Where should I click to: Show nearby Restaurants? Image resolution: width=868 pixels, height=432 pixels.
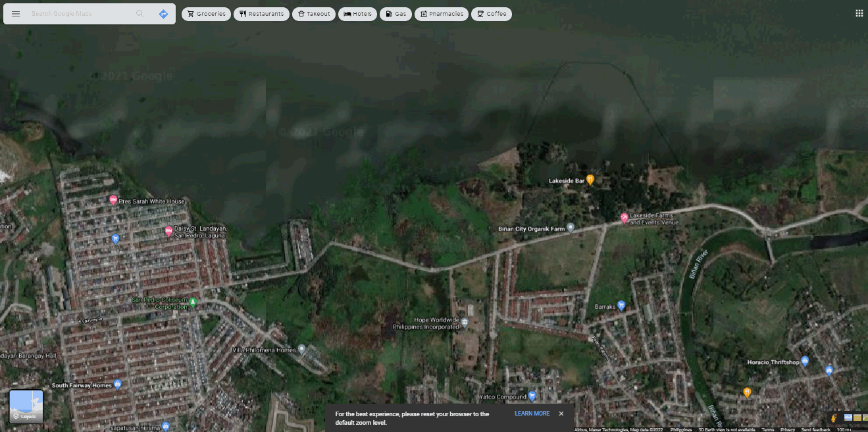[261, 14]
